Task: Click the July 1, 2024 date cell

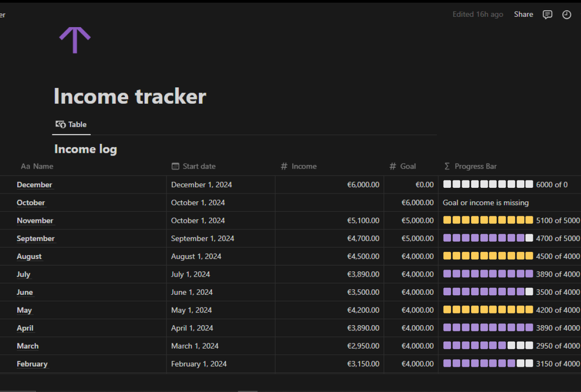Action: coord(221,274)
